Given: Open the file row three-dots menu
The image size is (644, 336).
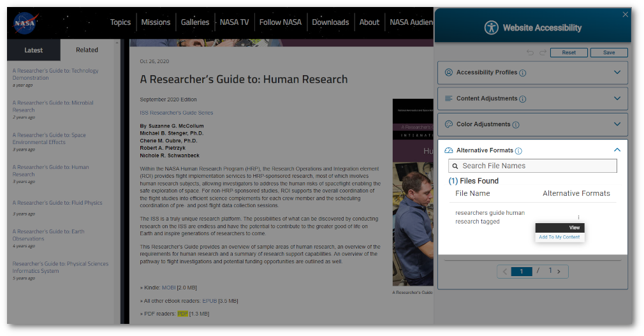Looking at the screenshot, I should 578,217.
